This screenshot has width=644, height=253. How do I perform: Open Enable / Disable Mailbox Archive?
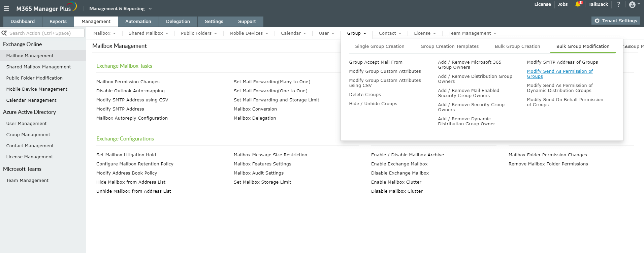pyautogui.click(x=408, y=155)
